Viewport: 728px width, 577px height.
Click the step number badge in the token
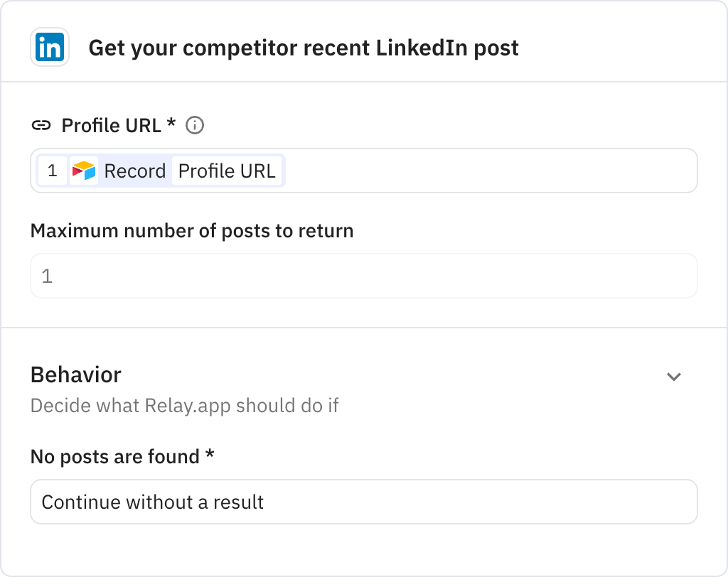pyautogui.click(x=53, y=170)
